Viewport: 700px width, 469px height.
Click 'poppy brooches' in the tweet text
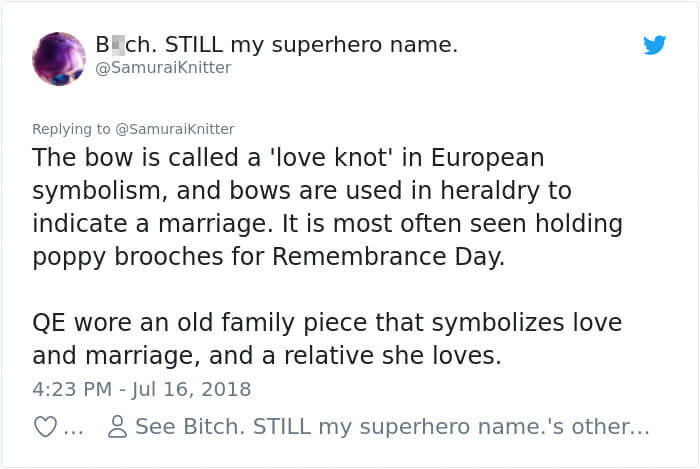(x=132, y=256)
